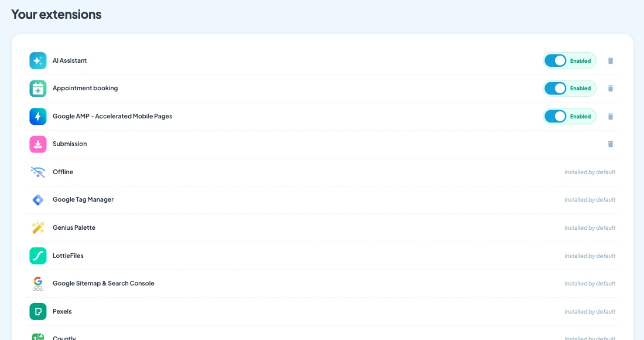Click the Google Tag Manager icon
The image size is (644, 340).
(38, 200)
